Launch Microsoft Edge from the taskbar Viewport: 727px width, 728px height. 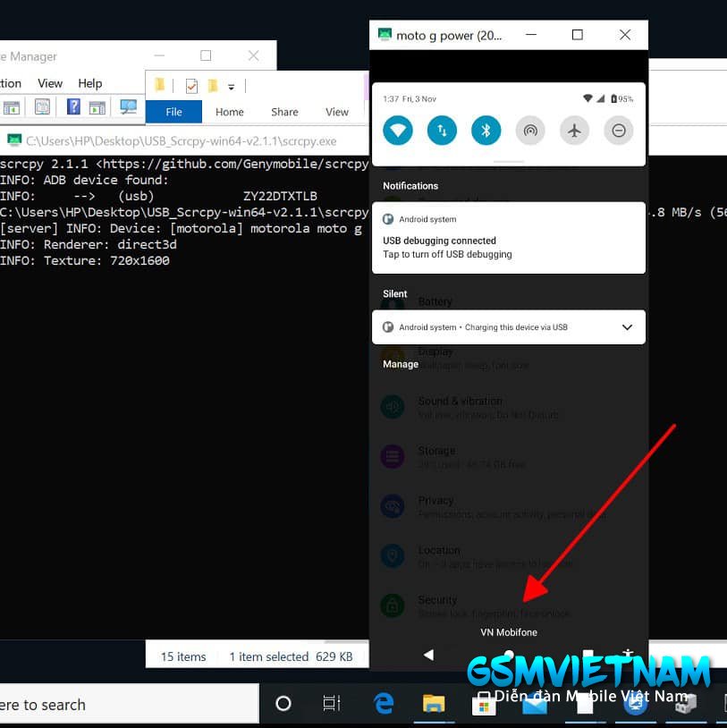click(384, 703)
